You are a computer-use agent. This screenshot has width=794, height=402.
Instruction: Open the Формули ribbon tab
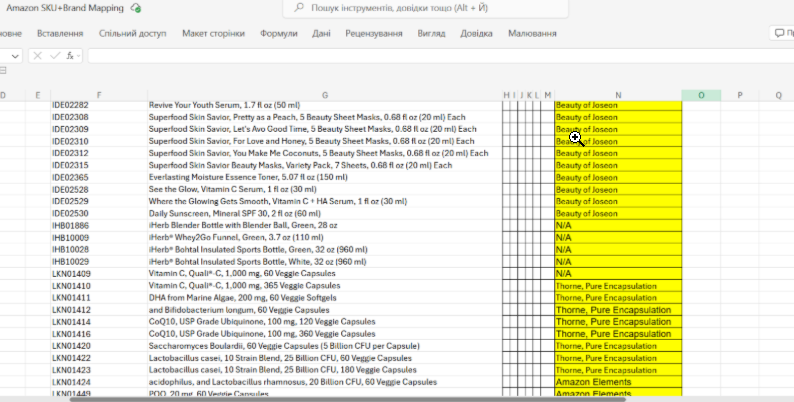pos(279,33)
